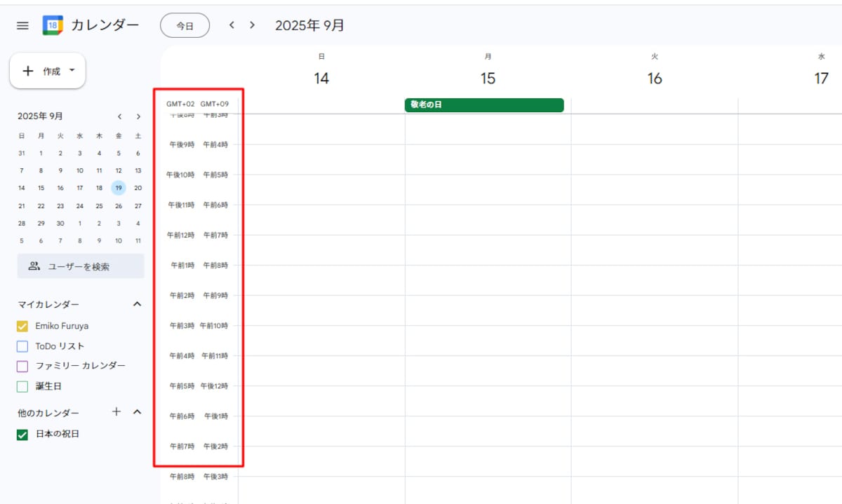Click the 今日 today button
Image resolution: width=842 pixels, height=504 pixels.
185,25
